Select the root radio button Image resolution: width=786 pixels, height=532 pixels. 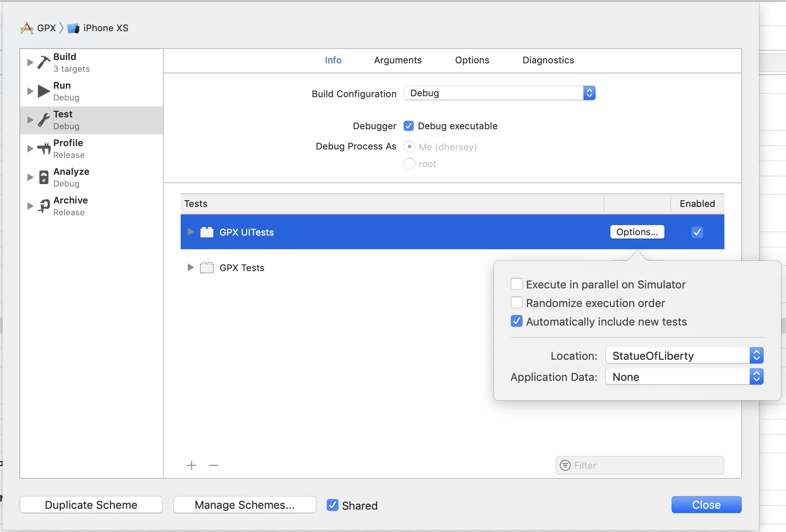[x=409, y=164]
